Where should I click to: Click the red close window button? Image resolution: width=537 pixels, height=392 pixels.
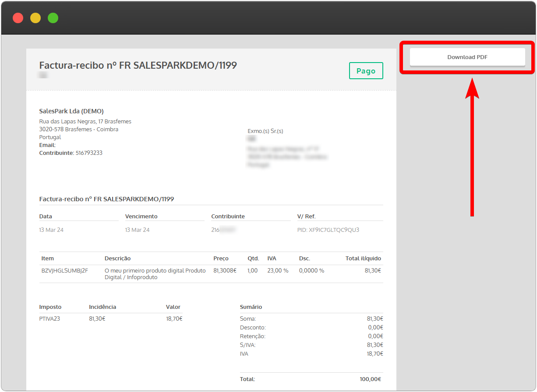18,18
